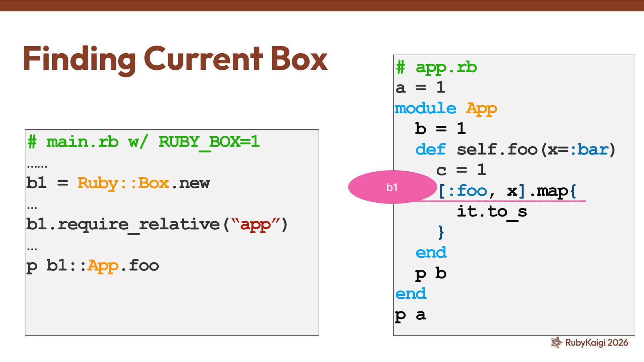This screenshot has height=362, width=644.
Task: Click the 'p a' last line
Action: 410,315
